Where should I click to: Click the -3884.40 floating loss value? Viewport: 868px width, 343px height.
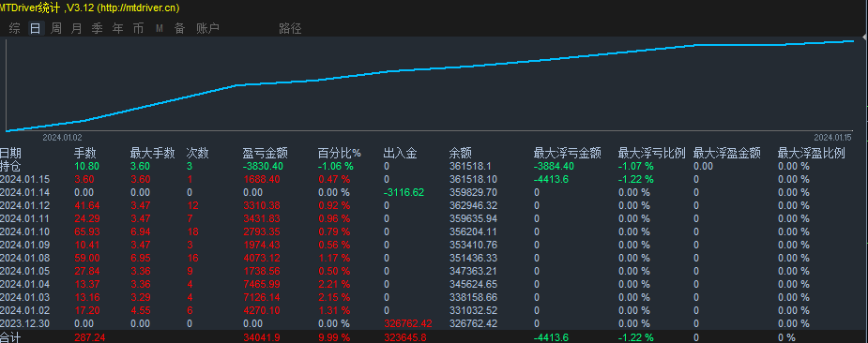click(x=555, y=166)
